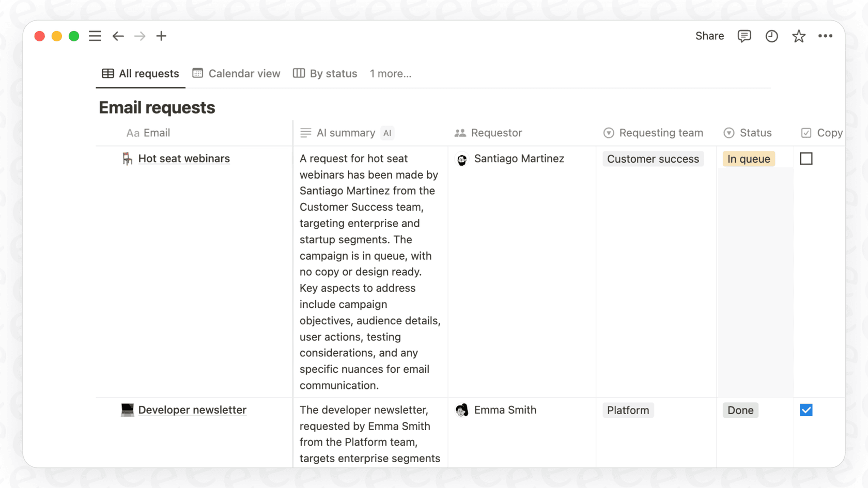Open the hidden views via 1 more...

pyautogui.click(x=391, y=73)
